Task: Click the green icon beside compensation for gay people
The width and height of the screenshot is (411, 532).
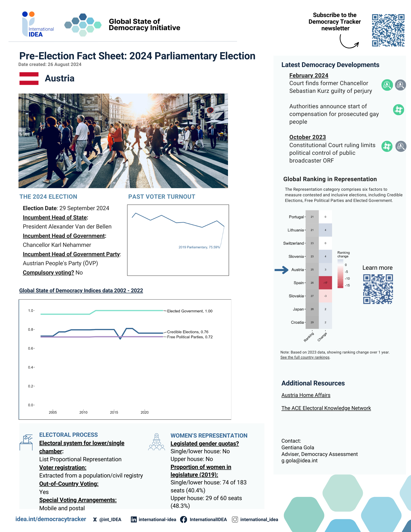Action: coord(398,110)
